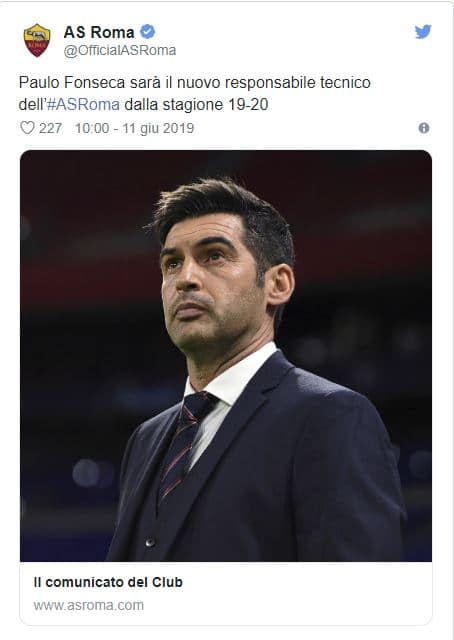454x640 pixels.
Task: Click the 'dalla stagione 19-20' text
Action: coord(196,104)
